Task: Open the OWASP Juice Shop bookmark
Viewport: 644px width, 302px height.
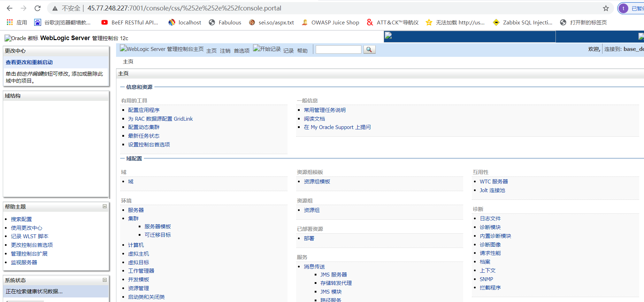Action: click(330, 22)
